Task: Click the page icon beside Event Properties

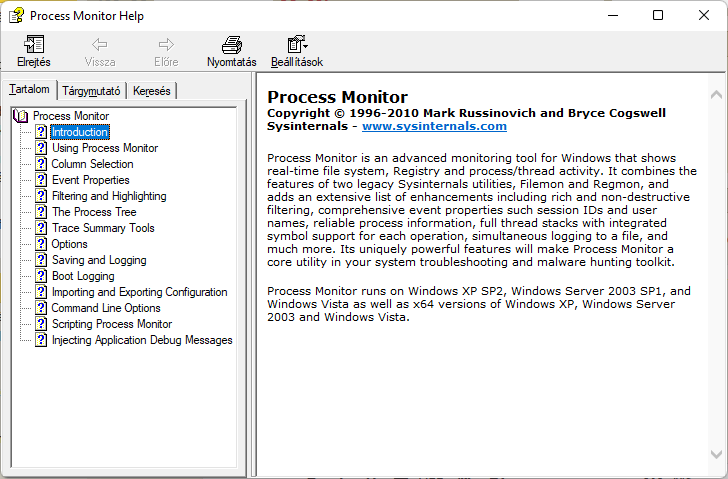Action: [x=41, y=180]
